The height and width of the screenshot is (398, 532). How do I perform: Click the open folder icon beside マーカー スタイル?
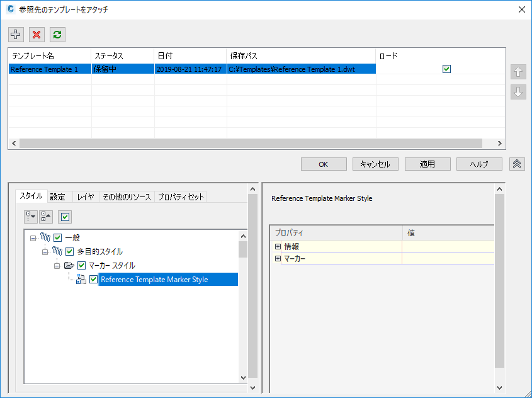click(69, 265)
